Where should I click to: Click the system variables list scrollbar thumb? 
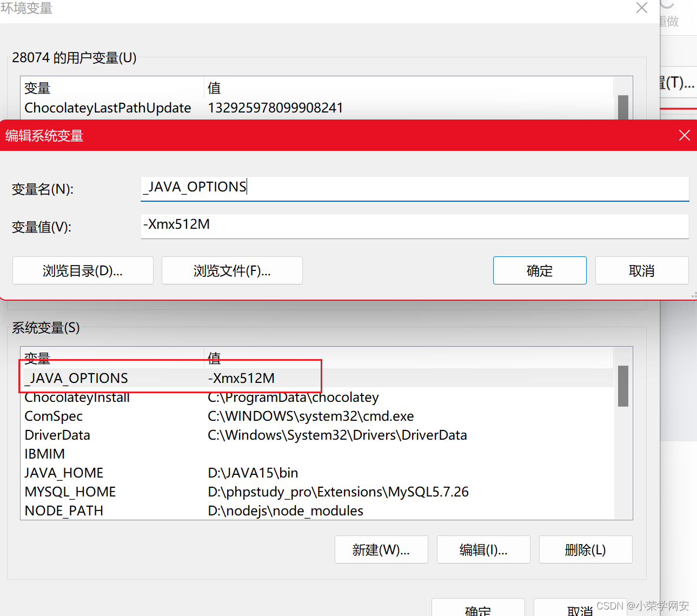click(x=623, y=386)
